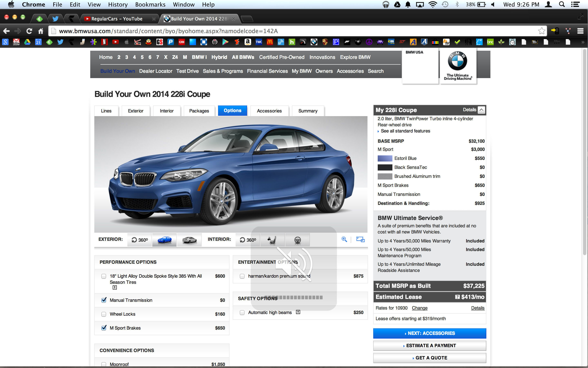Click the enlarge image icon under car image
Image resolution: width=588 pixels, height=368 pixels.
point(360,239)
